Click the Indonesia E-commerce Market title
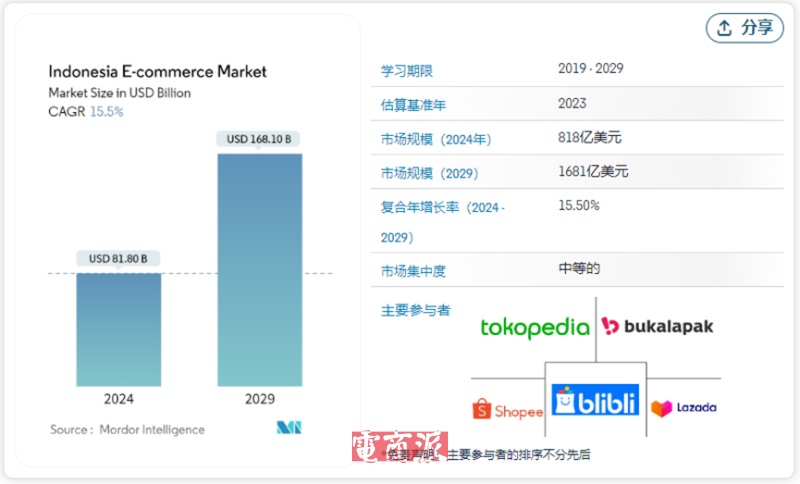 click(158, 72)
